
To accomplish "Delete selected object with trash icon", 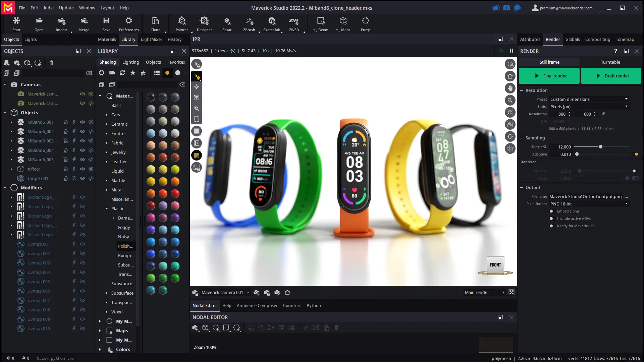I will pos(51,63).
